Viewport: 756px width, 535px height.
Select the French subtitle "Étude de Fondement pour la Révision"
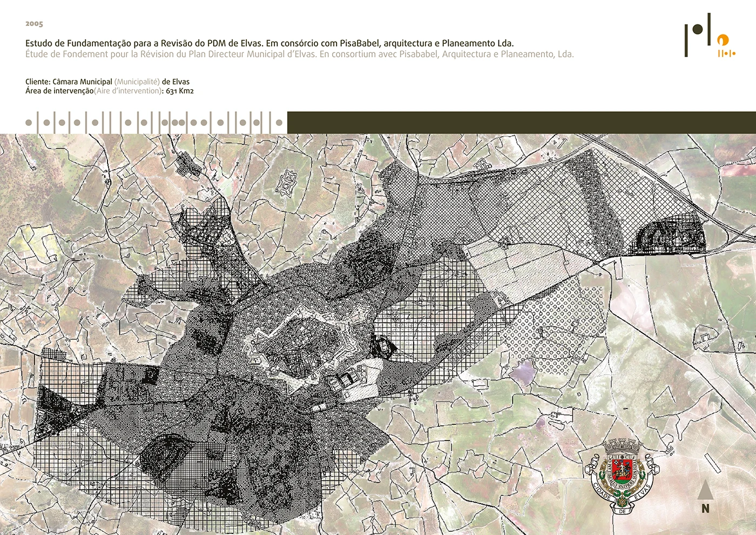tap(299, 54)
